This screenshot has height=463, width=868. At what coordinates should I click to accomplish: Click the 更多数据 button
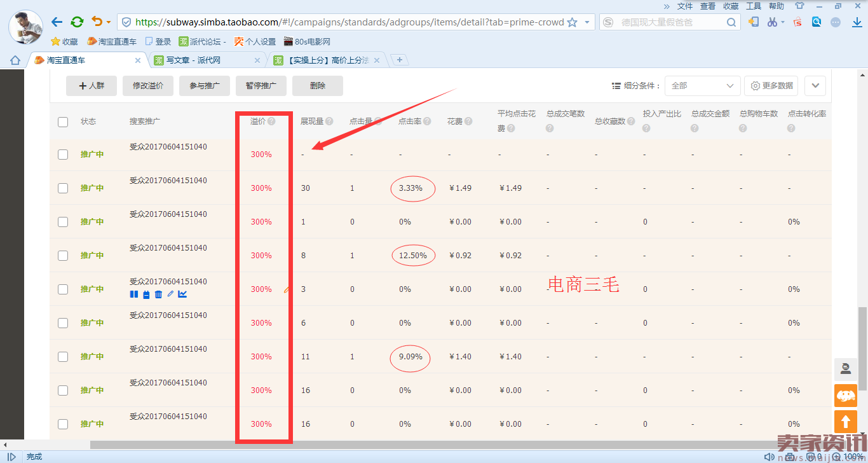[x=772, y=86]
